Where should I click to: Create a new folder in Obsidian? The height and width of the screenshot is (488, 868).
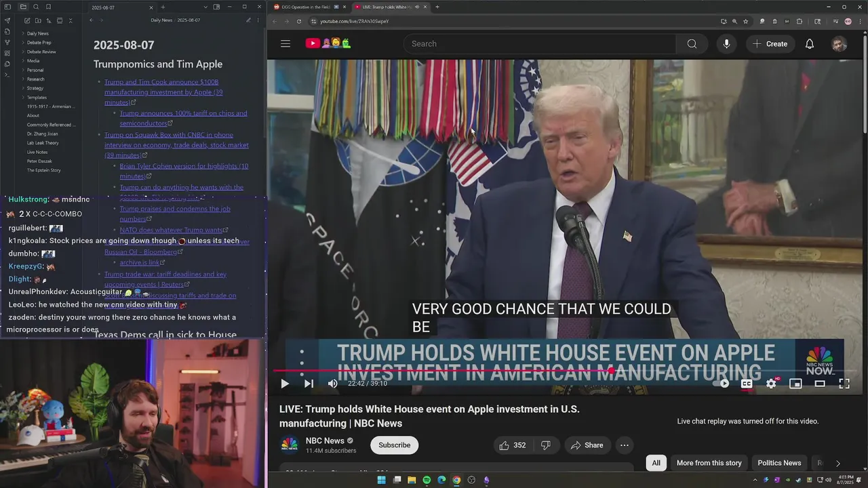tap(37, 20)
